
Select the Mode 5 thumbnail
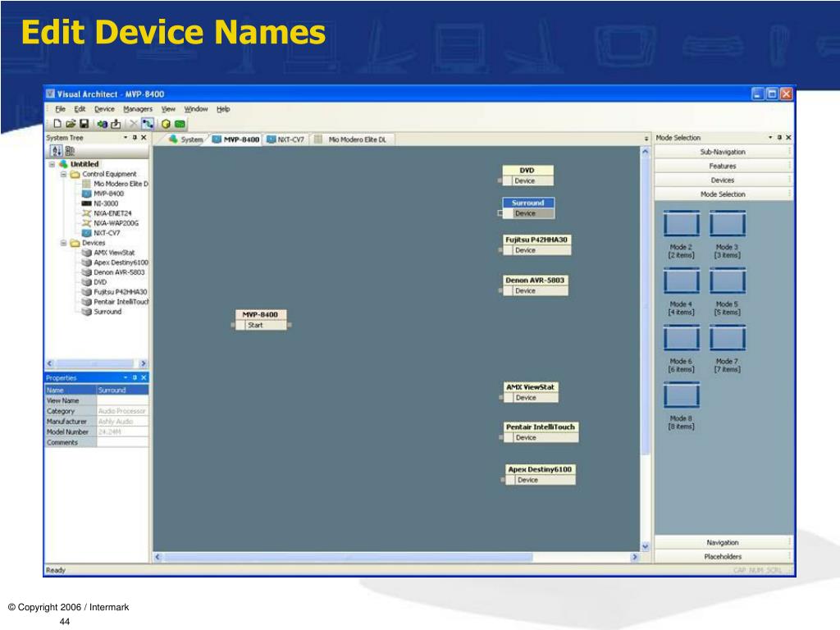tap(728, 281)
